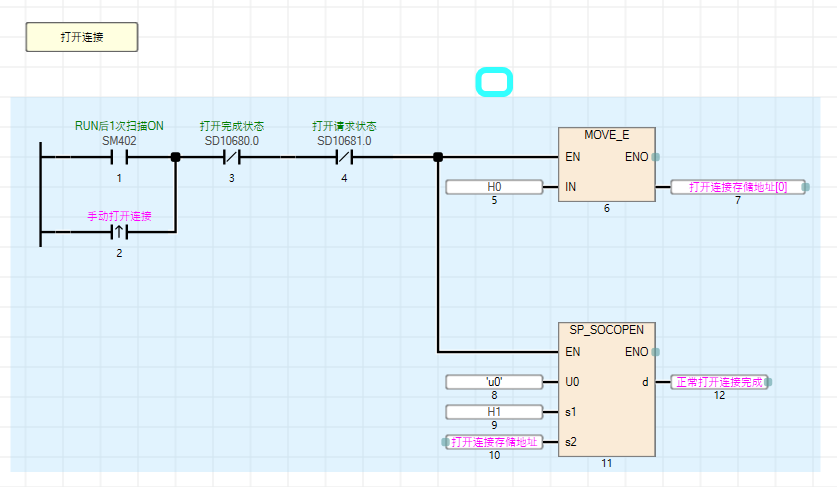
Task: Click the cyan rounded rectangle marker
Action: click(494, 82)
